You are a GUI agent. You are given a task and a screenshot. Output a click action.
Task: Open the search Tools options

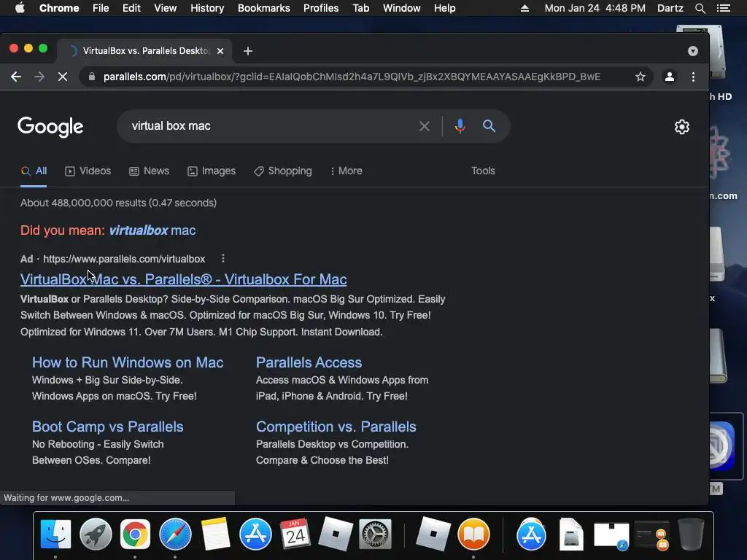tap(483, 171)
